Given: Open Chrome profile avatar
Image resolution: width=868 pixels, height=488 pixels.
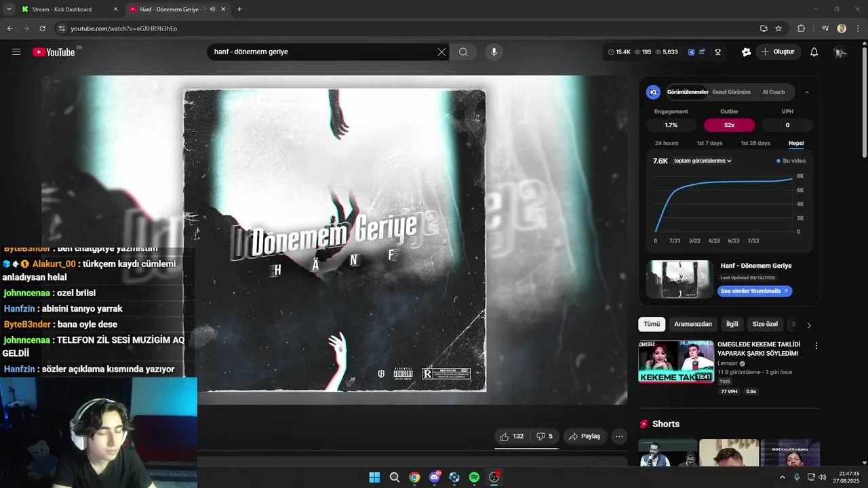Looking at the screenshot, I should (842, 28).
